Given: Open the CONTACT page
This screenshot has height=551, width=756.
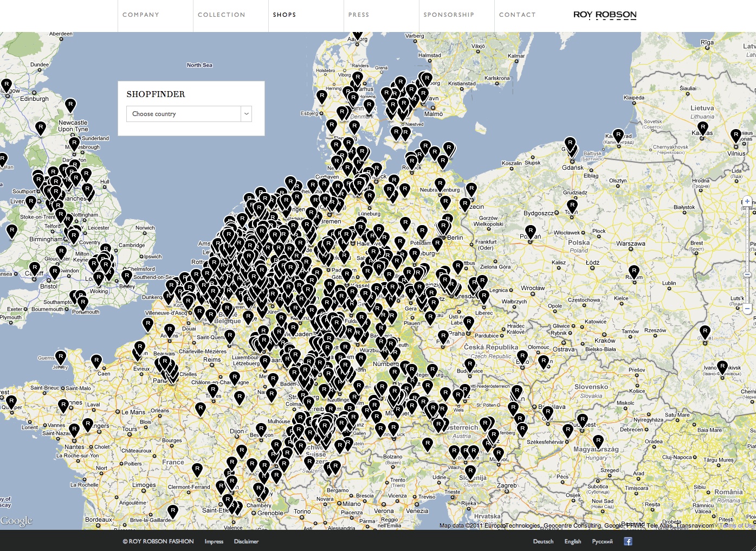Looking at the screenshot, I should pyautogui.click(x=517, y=15).
